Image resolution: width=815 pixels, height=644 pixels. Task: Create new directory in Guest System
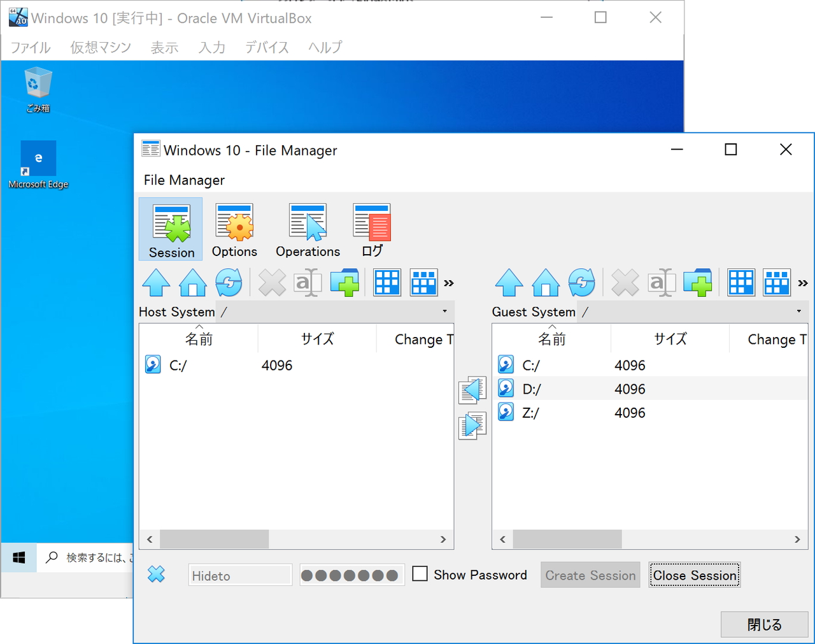[697, 283]
